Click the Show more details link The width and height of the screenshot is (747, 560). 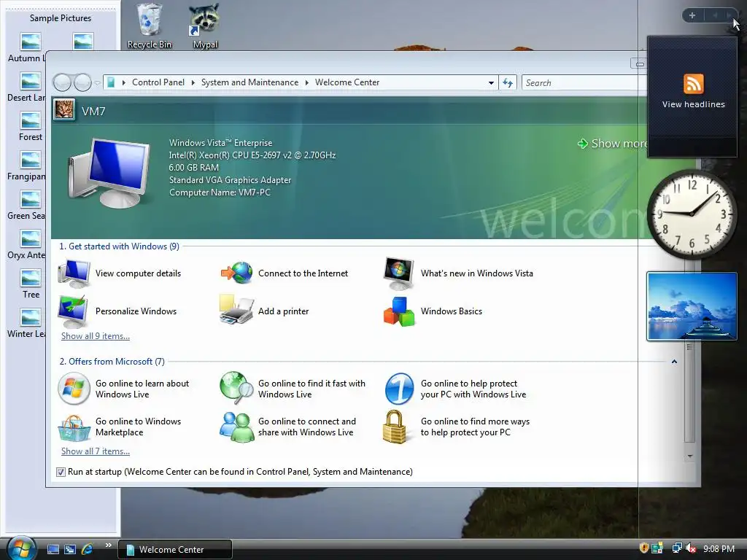pos(613,144)
